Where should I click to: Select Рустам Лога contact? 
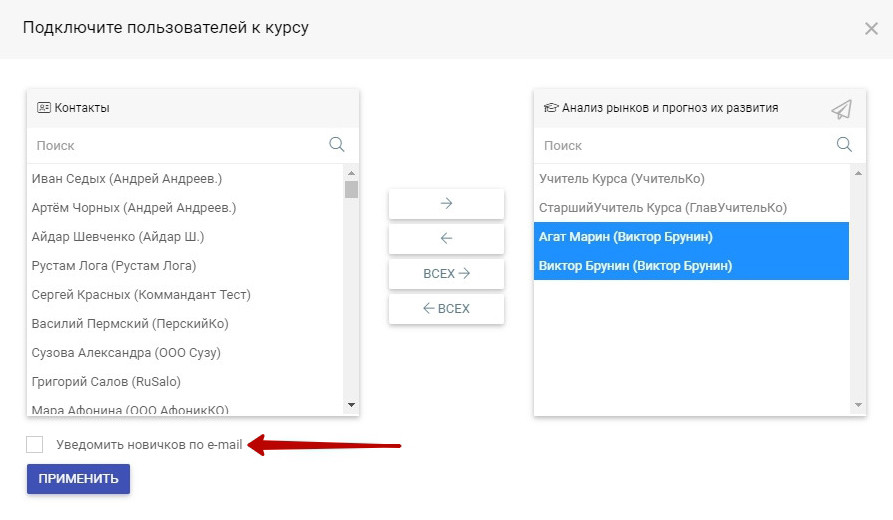114,266
